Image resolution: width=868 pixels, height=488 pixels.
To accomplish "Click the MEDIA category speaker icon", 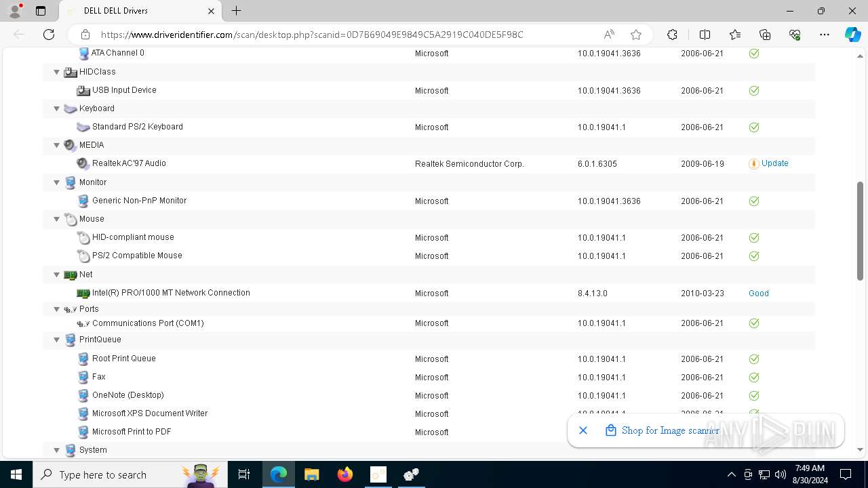I will point(71,145).
